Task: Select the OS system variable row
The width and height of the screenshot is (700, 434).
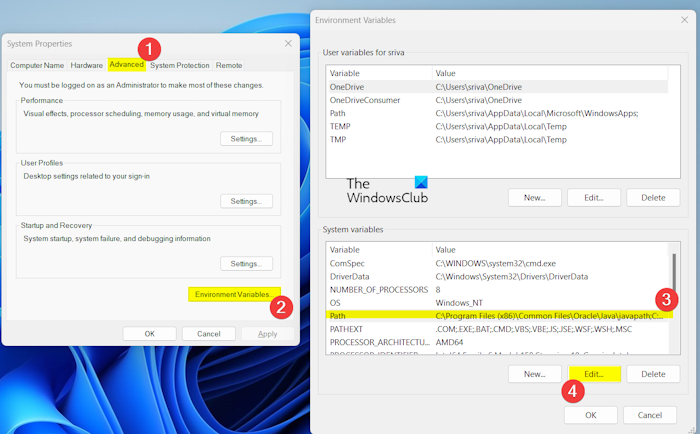Action: coord(497,303)
